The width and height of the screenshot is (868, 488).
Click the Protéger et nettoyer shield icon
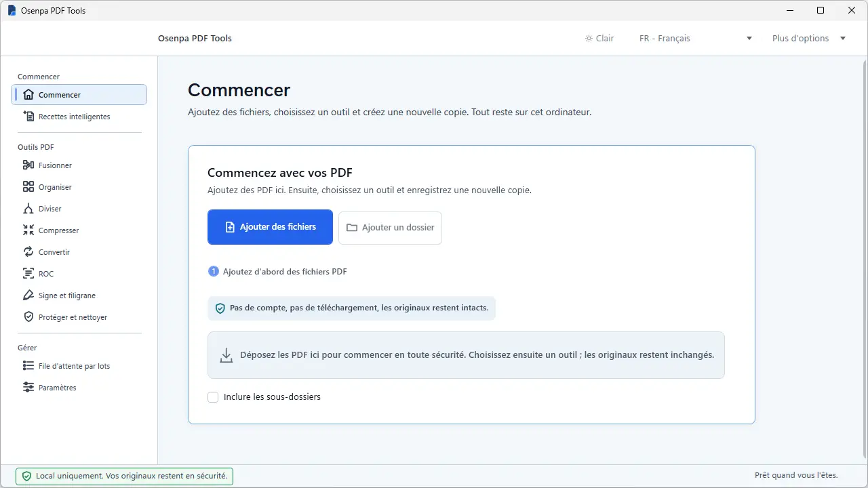pyautogui.click(x=28, y=317)
